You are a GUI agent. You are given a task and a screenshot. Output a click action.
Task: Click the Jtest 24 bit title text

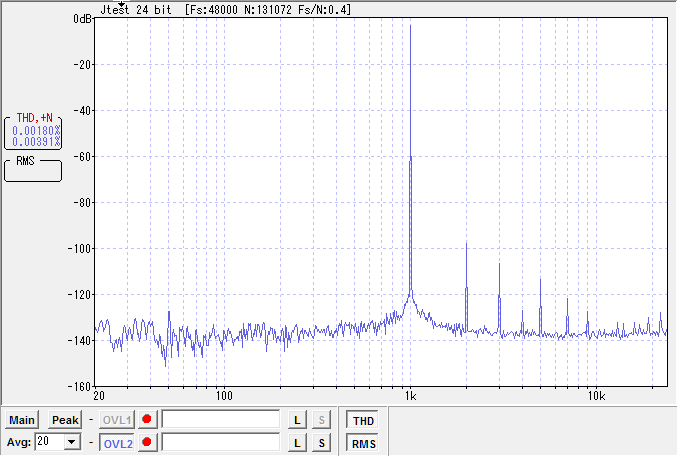(136, 10)
